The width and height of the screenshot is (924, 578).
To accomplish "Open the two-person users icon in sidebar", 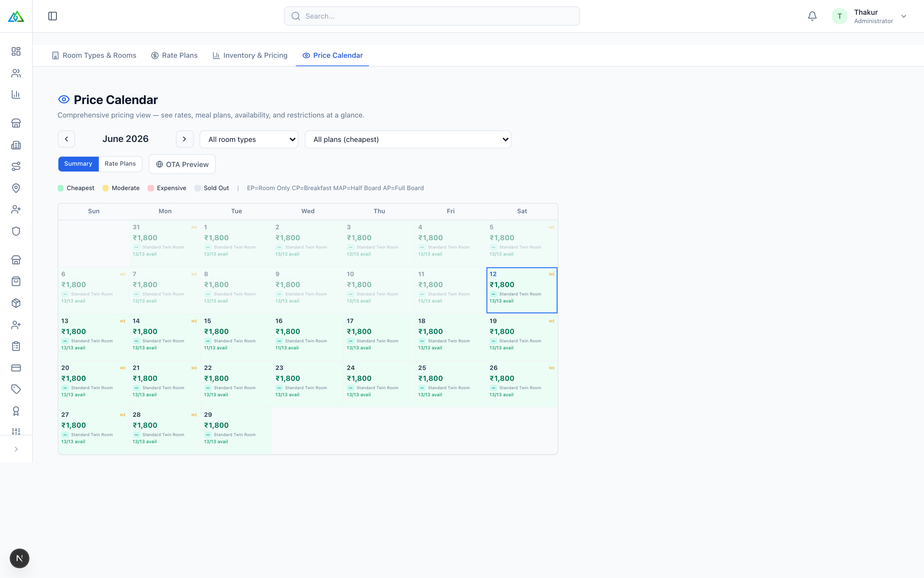I will click(16, 73).
